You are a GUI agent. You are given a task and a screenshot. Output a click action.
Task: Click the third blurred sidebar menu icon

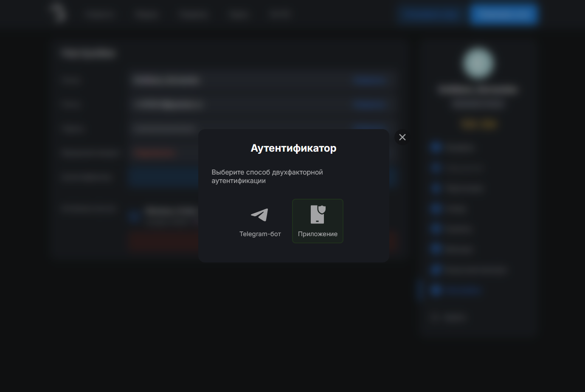[x=436, y=188]
